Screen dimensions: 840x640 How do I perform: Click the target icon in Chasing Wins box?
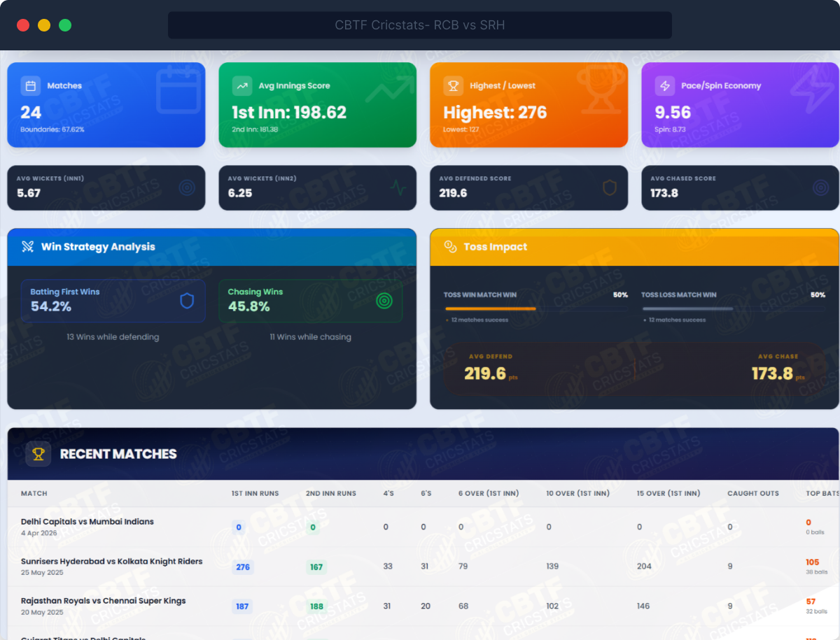coord(384,301)
